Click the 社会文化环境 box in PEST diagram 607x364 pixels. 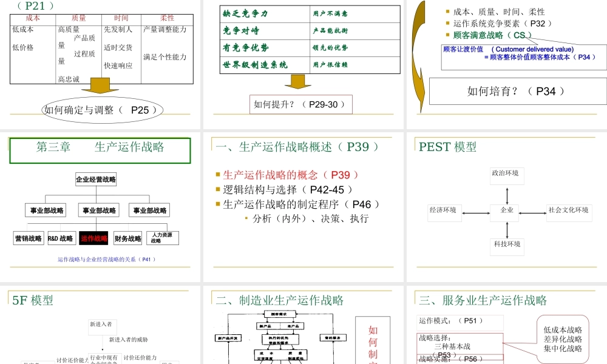pyautogui.click(x=569, y=213)
